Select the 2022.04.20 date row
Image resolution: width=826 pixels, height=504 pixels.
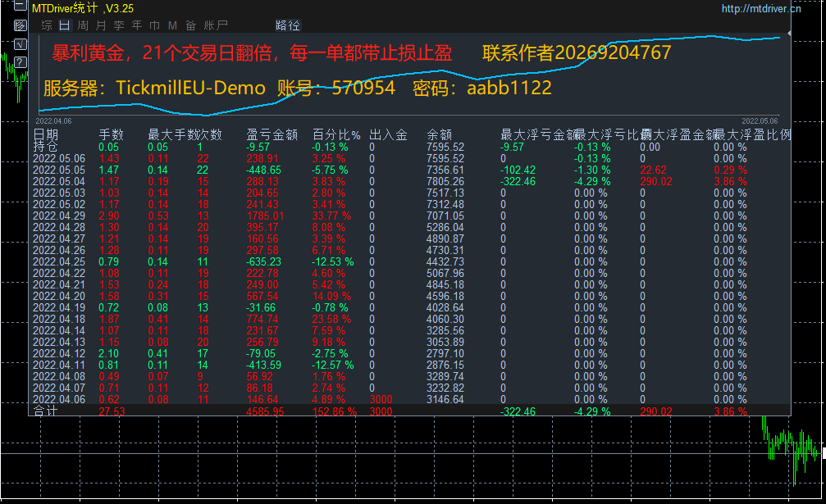59,296
